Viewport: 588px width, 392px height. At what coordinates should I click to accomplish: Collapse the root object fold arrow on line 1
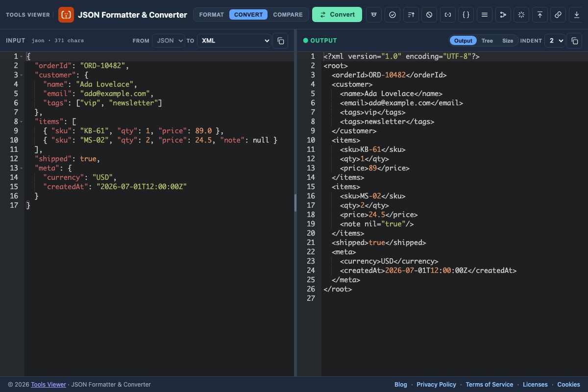tap(22, 57)
